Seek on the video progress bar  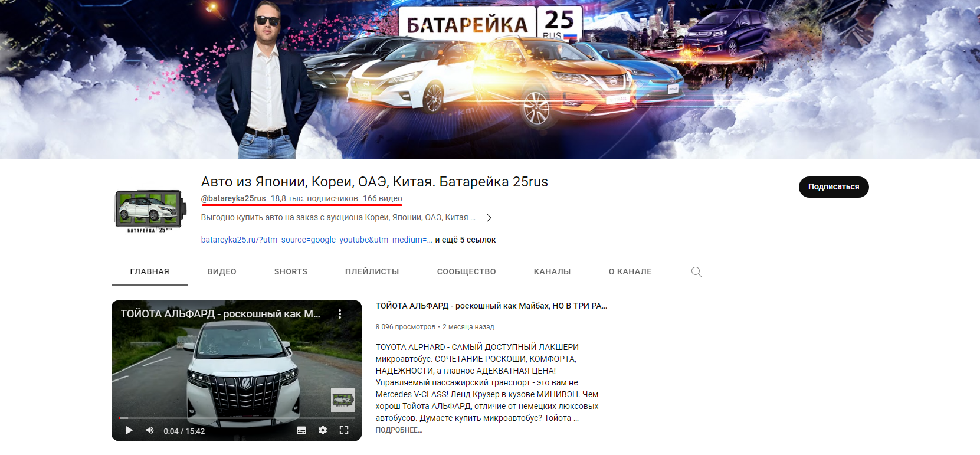tap(237, 418)
